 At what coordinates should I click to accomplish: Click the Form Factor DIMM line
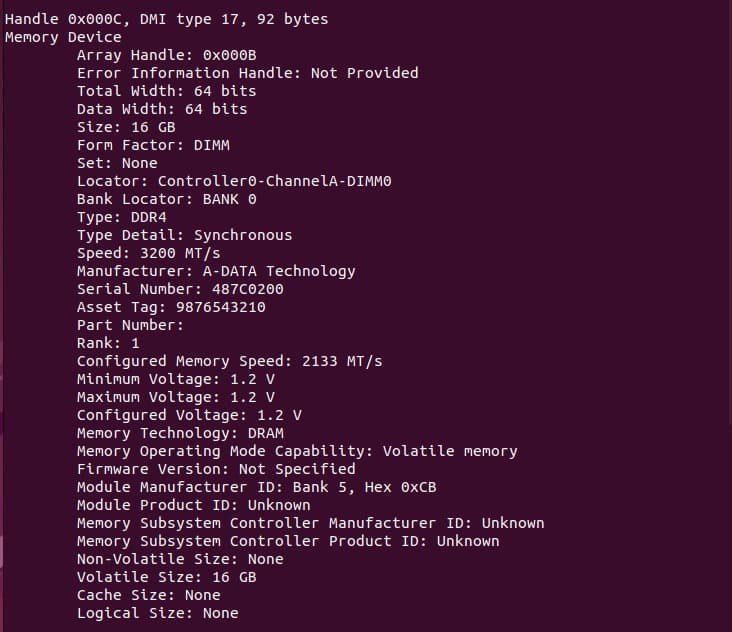[x=153, y=145]
